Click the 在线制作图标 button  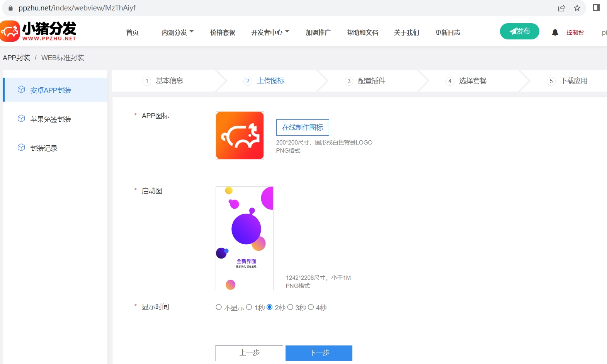tap(303, 128)
